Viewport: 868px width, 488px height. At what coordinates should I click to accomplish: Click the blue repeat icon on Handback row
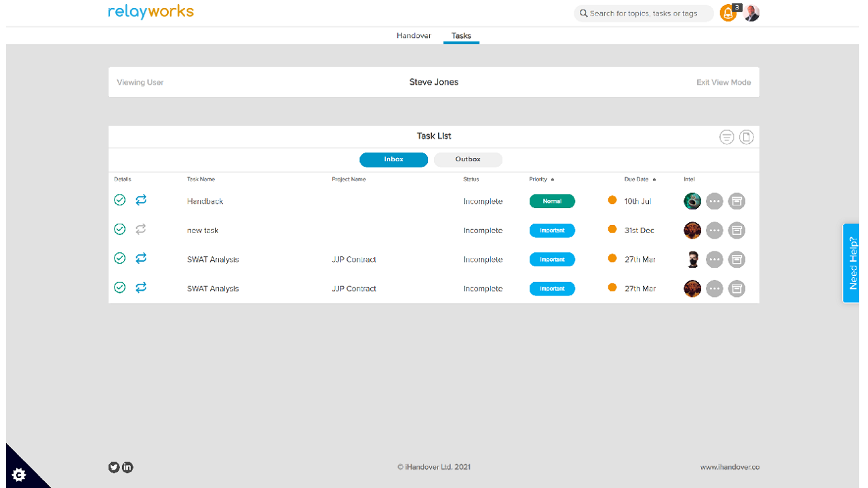[141, 200]
